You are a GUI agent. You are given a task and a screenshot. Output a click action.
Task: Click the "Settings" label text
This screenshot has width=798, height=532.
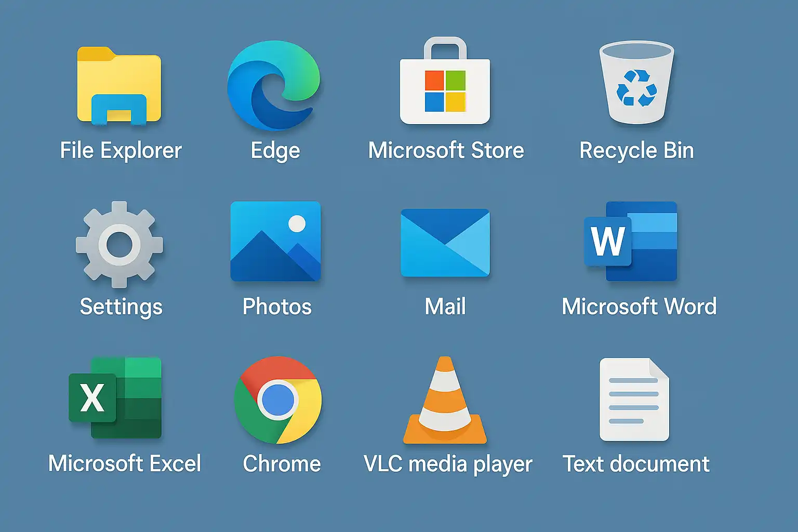[121, 307]
